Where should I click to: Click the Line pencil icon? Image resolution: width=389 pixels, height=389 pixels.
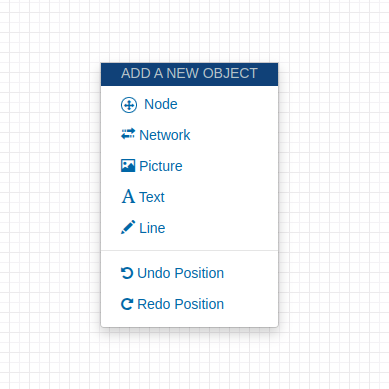click(128, 227)
